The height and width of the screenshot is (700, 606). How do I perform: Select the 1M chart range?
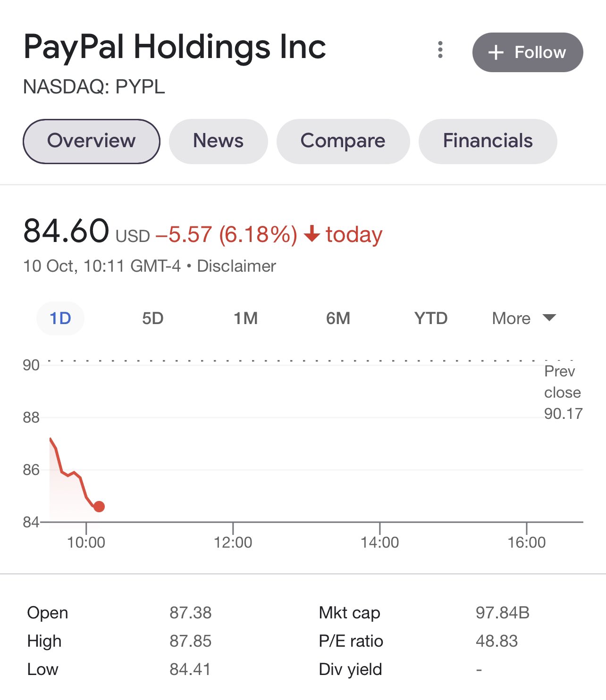(x=246, y=318)
